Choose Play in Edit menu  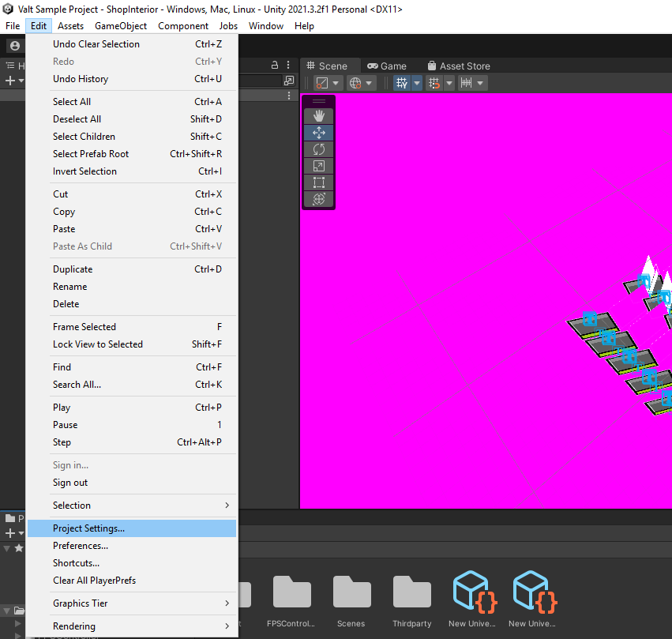point(132,408)
